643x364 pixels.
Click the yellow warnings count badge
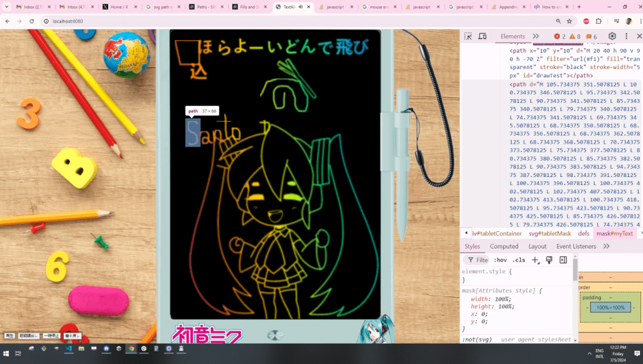coord(575,36)
